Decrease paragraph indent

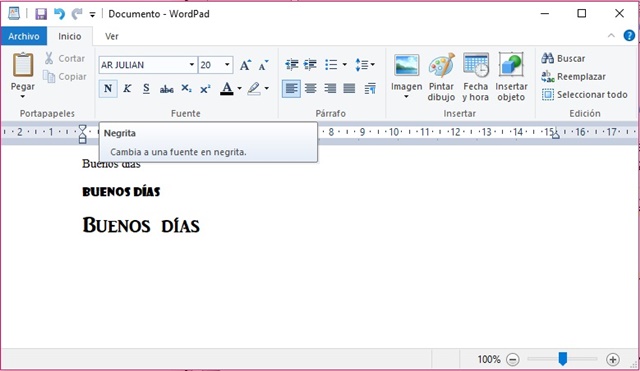coord(291,64)
